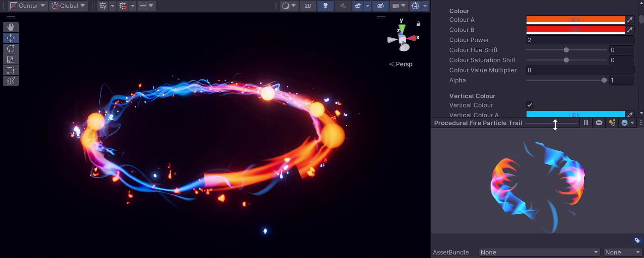Viewport: 644px width, 258px height.
Task: Expand increment snapping options arrow
Action: (x=151, y=6)
